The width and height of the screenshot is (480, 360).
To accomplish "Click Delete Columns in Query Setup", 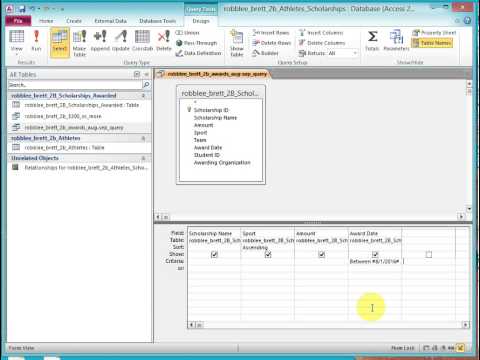I will [x=322, y=43].
